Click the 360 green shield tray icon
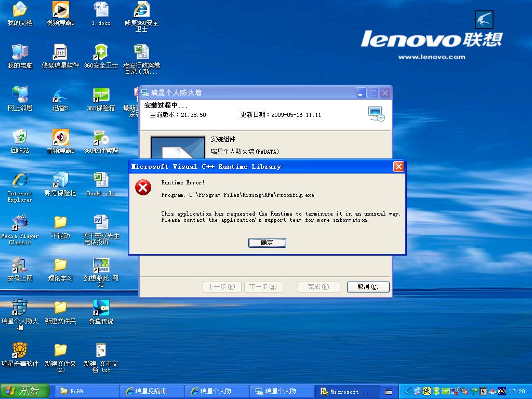Screen dimensions: 532x399 pos(436,391)
